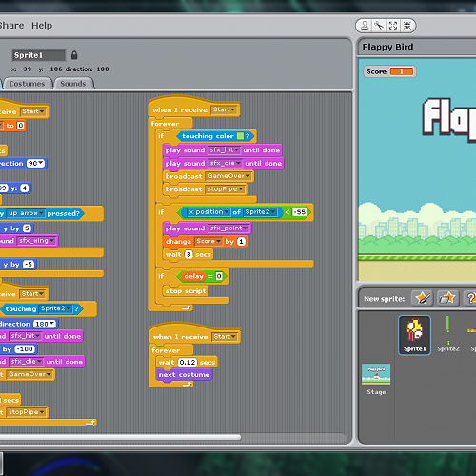Image resolution: width=476 pixels, height=476 pixels.
Task: Toggle the padlock next to Sprite1 name
Action: (x=74, y=55)
